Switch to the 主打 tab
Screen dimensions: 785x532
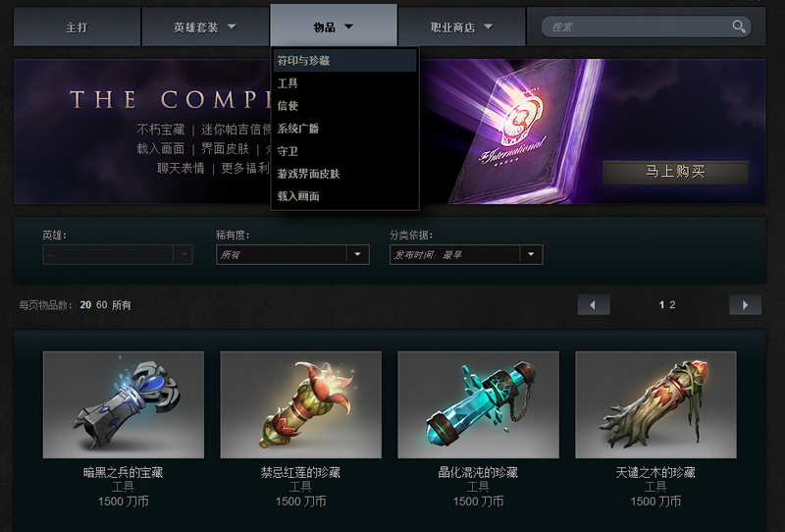78,27
